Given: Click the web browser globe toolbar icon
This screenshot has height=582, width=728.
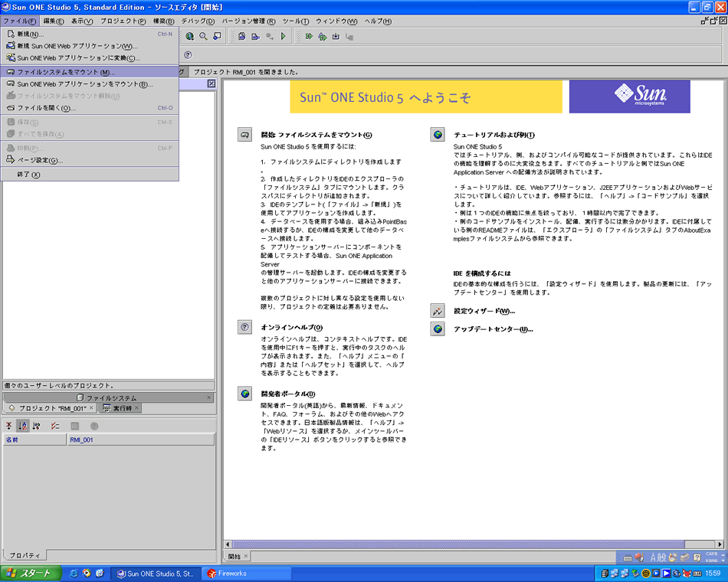Looking at the screenshot, I should [189, 36].
